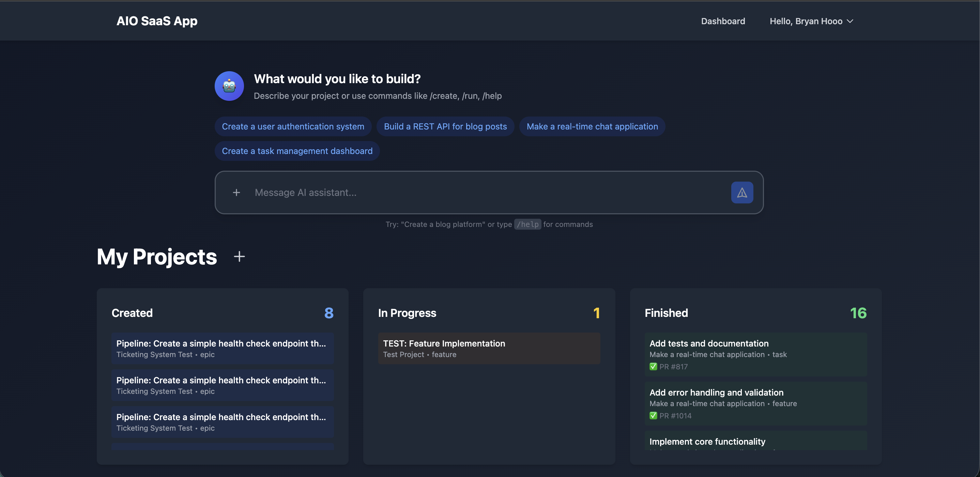
Task: Click the chevron next to Bryan Hooo
Action: click(x=850, y=21)
